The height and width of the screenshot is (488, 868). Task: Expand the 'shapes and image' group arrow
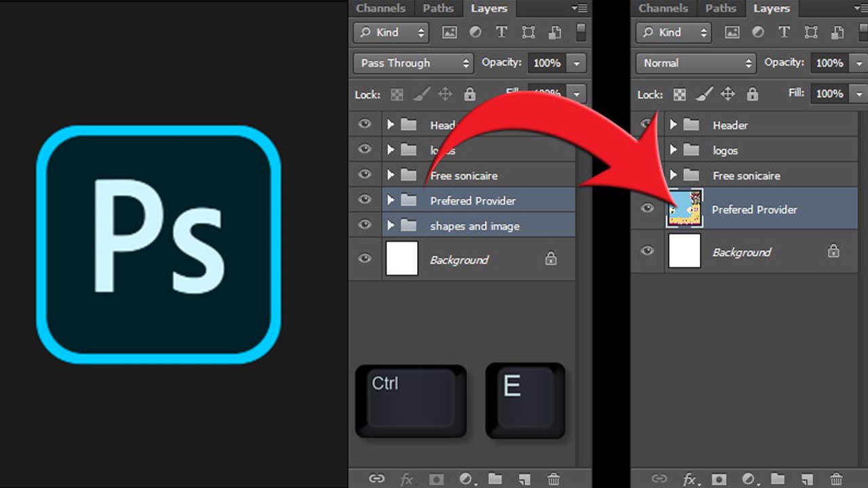click(391, 225)
